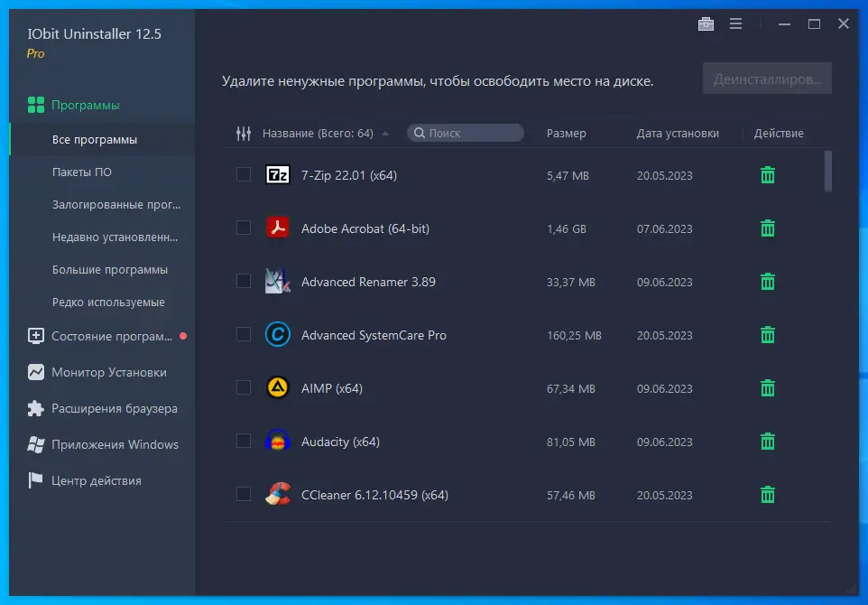Switch to Большие программы list
This screenshot has height=605, width=868.
tap(109, 270)
